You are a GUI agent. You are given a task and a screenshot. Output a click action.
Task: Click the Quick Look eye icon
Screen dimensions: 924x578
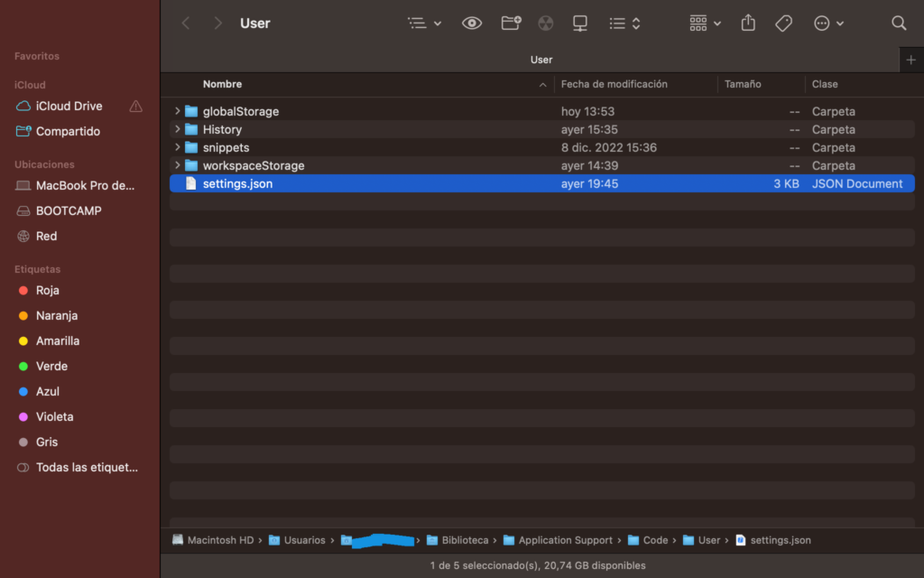pos(472,23)
